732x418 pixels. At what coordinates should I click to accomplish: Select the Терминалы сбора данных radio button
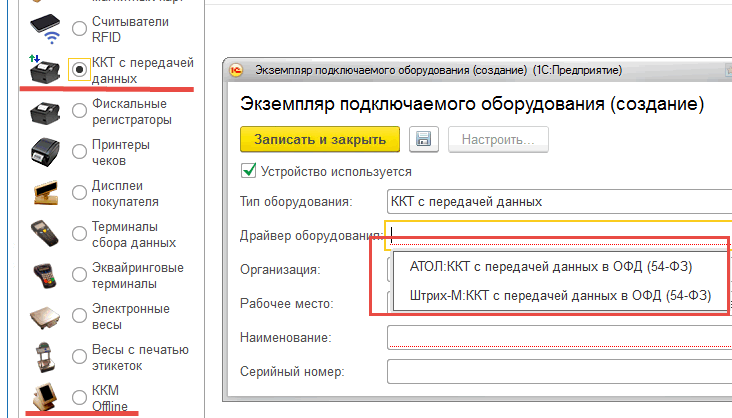tap(79, 234)
